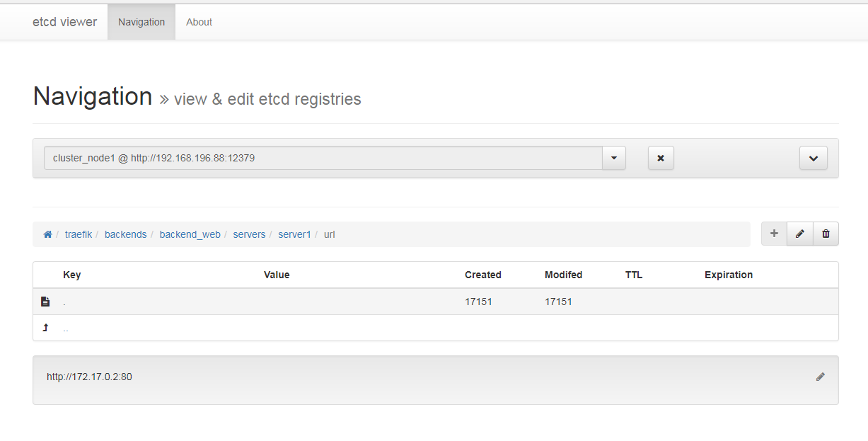Click the document icon beside the dot entry
The image size is (868, 441).
pyautogui.click(x=45, y=301)
